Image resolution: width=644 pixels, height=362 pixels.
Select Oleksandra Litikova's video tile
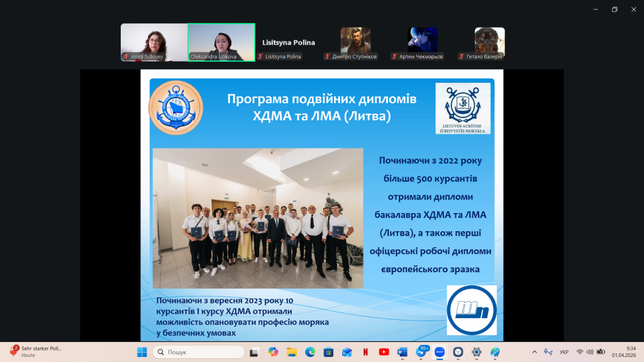click(221, 42)
